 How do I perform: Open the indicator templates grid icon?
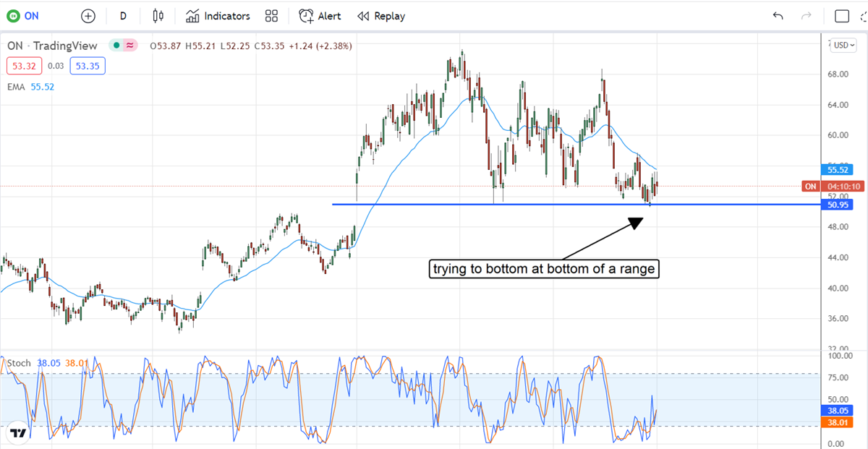[271, 16]
